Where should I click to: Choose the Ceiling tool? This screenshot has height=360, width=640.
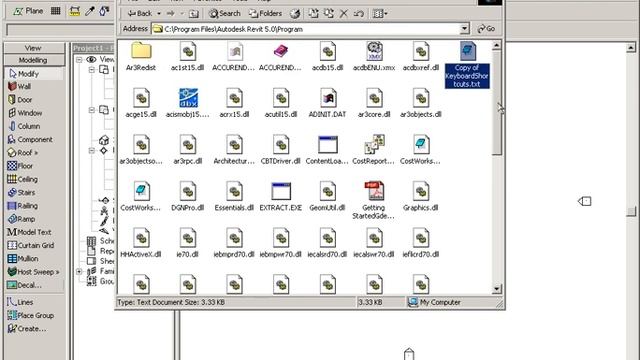(x=22, y=179)
